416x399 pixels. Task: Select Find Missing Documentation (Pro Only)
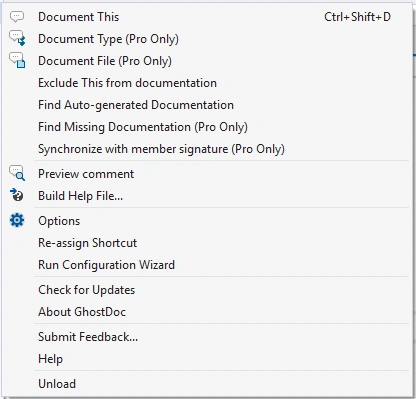pyautogui.click(x=207, y=127)
